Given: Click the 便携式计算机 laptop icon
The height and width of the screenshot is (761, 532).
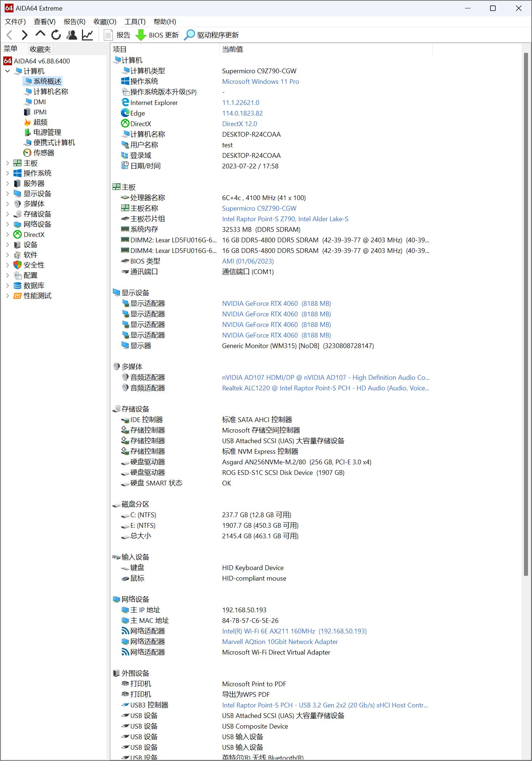Looking at the screenshot, I should [x=28, y=143].
